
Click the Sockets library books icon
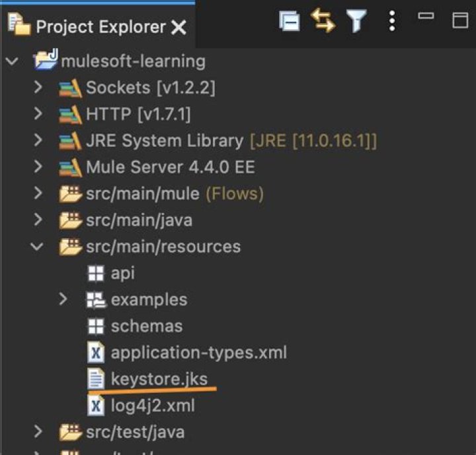click(x=70, y=88)
